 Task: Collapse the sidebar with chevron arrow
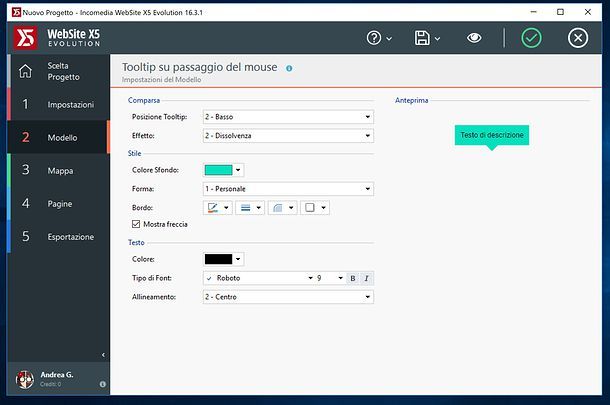103,355
